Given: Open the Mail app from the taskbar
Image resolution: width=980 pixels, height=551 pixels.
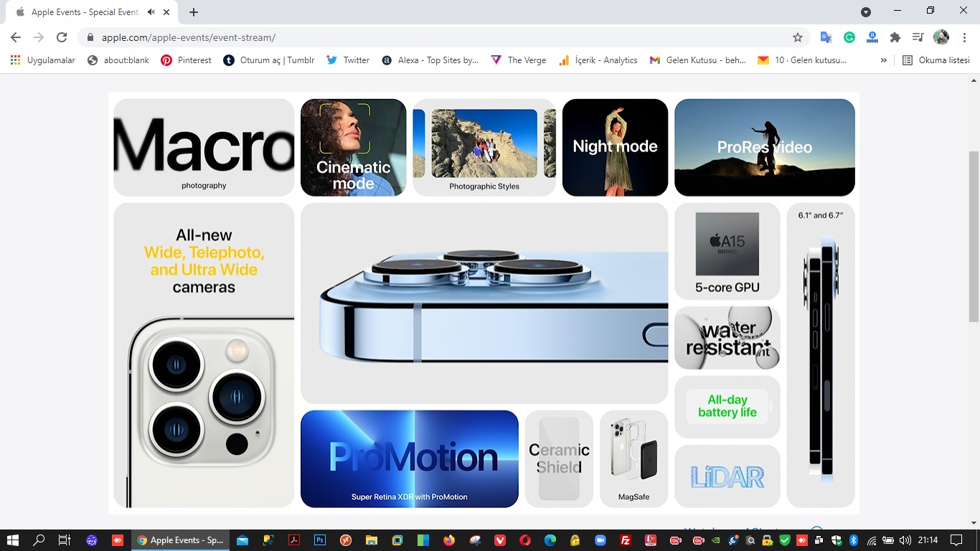Looking at the screenshot, I should click(x=242, y=540).
